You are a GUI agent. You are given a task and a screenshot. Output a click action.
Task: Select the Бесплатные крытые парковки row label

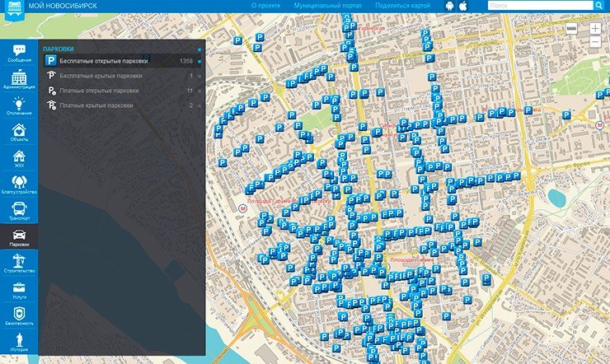(101, 76)
